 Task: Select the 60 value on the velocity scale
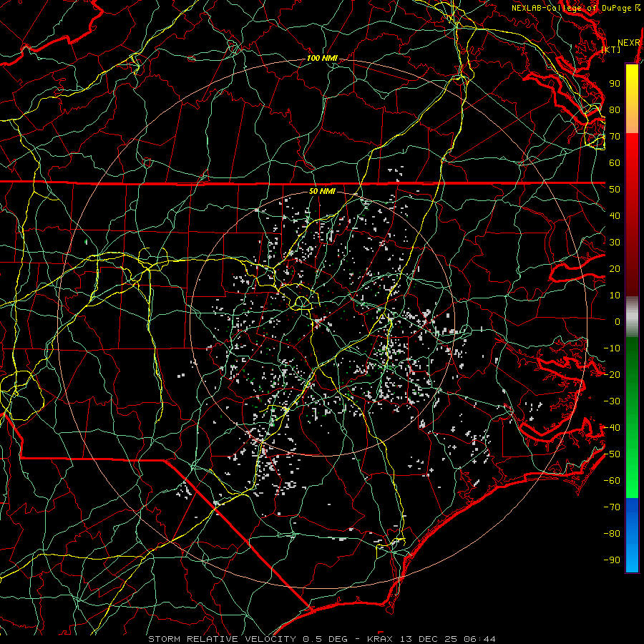click(615, 162)
